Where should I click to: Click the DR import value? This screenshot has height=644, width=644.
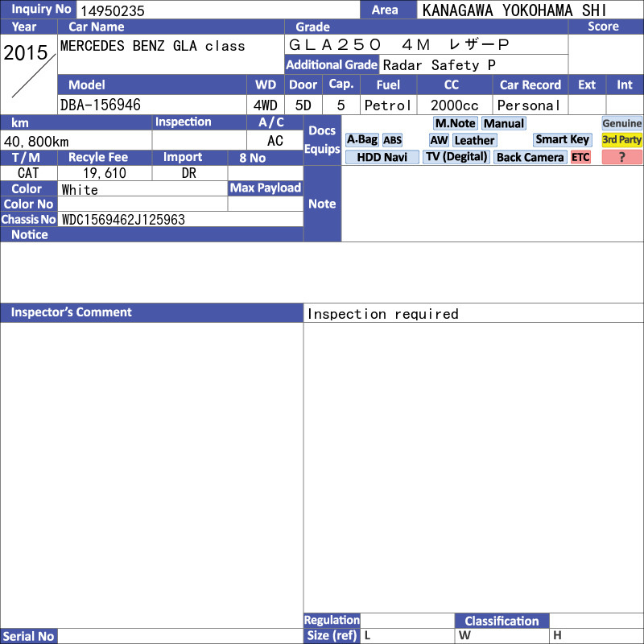coord(189,173)
